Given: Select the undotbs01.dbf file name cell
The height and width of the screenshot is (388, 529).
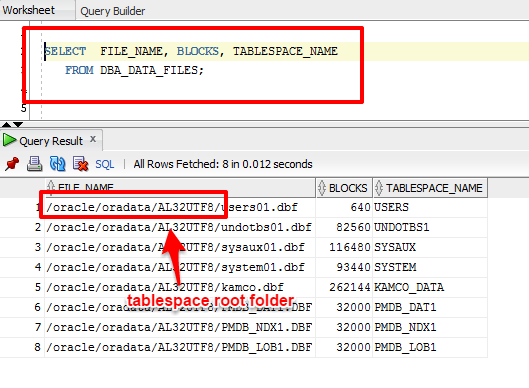Looking at the screenshot, I should (x=180, y=227).
